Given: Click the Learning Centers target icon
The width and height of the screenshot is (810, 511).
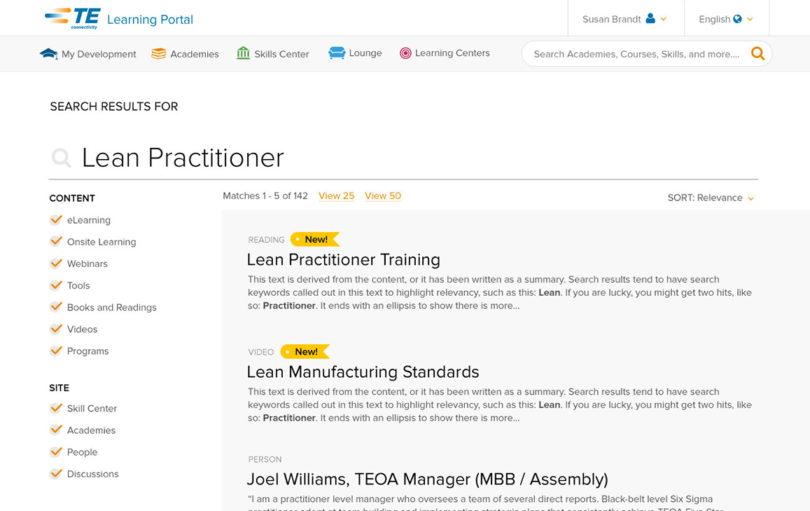Looking at the screenshot, I should point(406,53).
